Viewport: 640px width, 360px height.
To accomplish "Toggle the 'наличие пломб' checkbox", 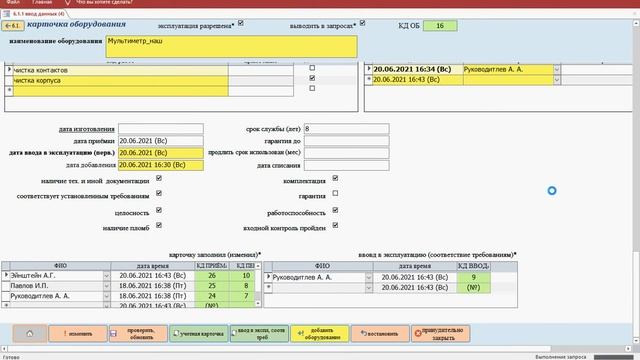I will pos(159,225).
